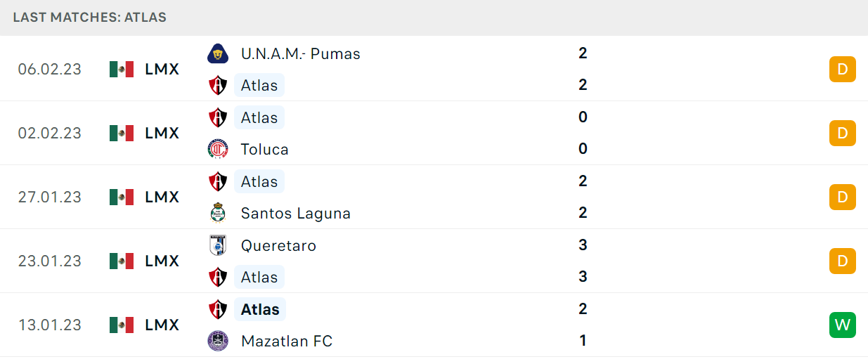Click the LMX league label for 02.02.23
This screenshot has width=868, height=364.
[162, 133]
